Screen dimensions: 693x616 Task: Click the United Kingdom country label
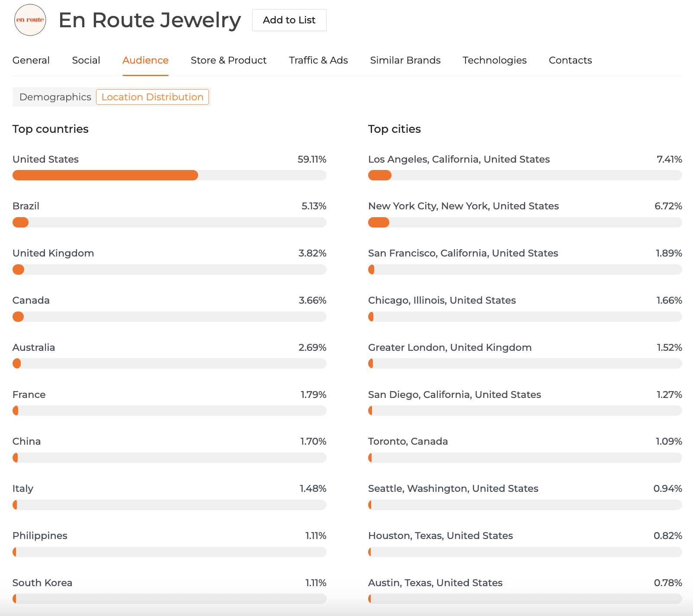point(53,253)
